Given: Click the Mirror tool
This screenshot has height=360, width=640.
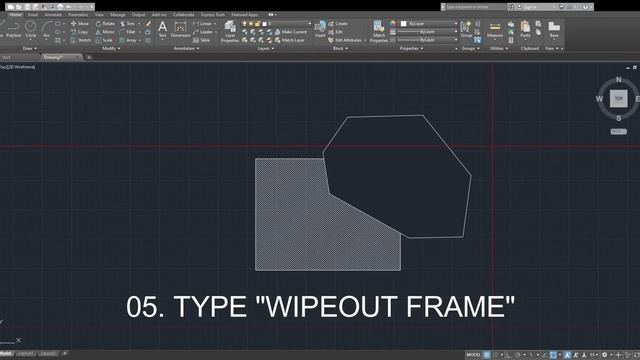Looking at the screenshot, I should [105, 32].
